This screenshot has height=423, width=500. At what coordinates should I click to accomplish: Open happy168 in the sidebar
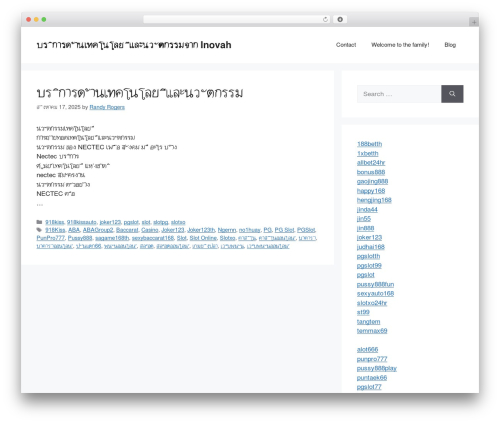coord(371,191)
